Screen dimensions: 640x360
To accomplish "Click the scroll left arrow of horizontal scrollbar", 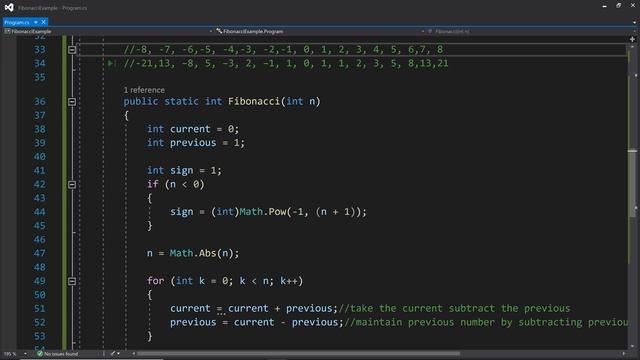I will coord(133,353).
